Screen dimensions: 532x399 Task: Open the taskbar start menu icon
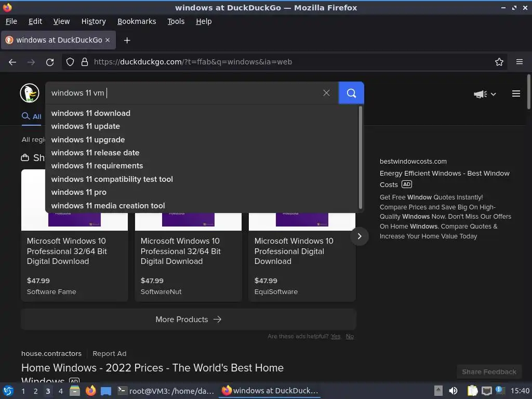point(8,391)
